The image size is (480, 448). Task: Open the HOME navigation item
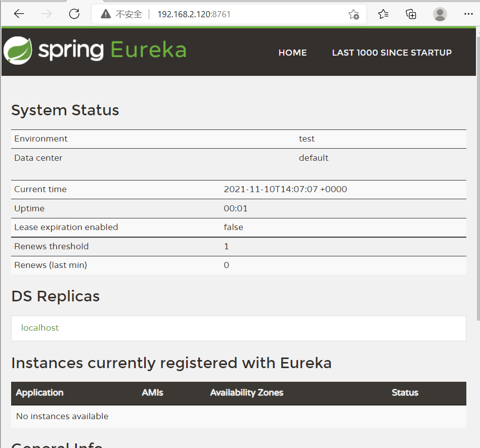click(292, 53)
